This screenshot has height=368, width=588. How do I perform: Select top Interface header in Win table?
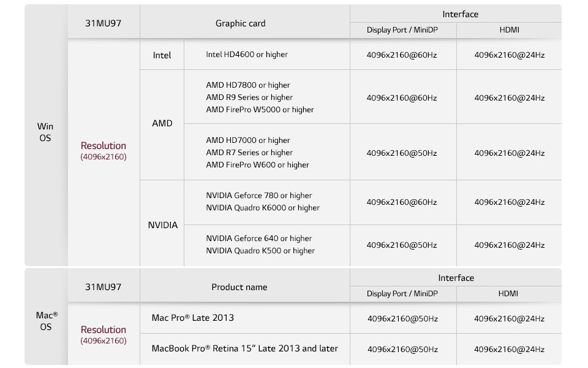(460, 14)
